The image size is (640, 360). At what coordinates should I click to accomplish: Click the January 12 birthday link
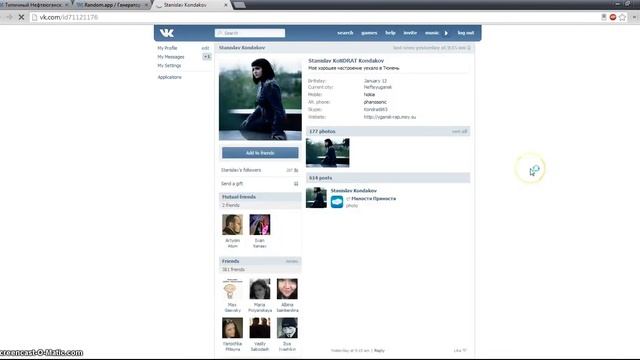point(375,81)
